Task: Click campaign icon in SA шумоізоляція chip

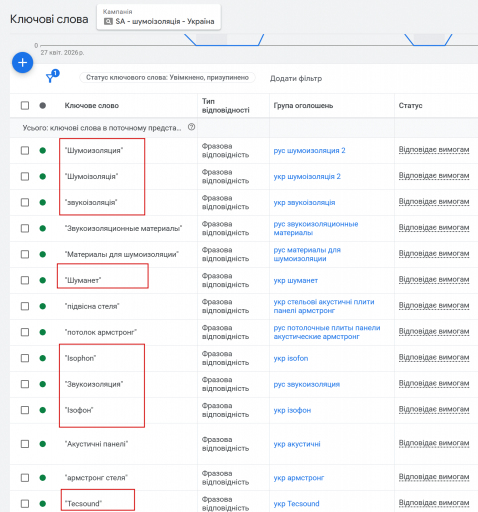Action: click(x=108, y=21)
